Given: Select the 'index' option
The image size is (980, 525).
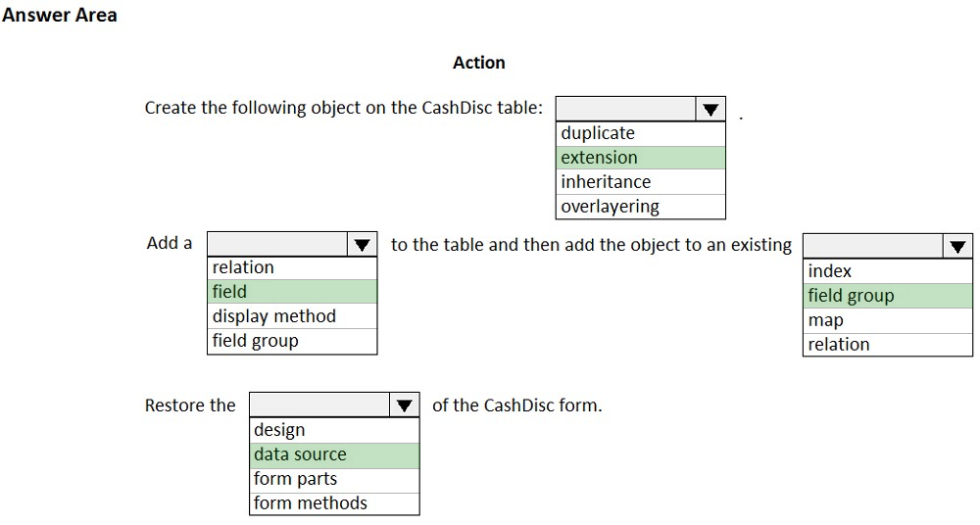Looking at the screenshot, I should coord(888,271).
